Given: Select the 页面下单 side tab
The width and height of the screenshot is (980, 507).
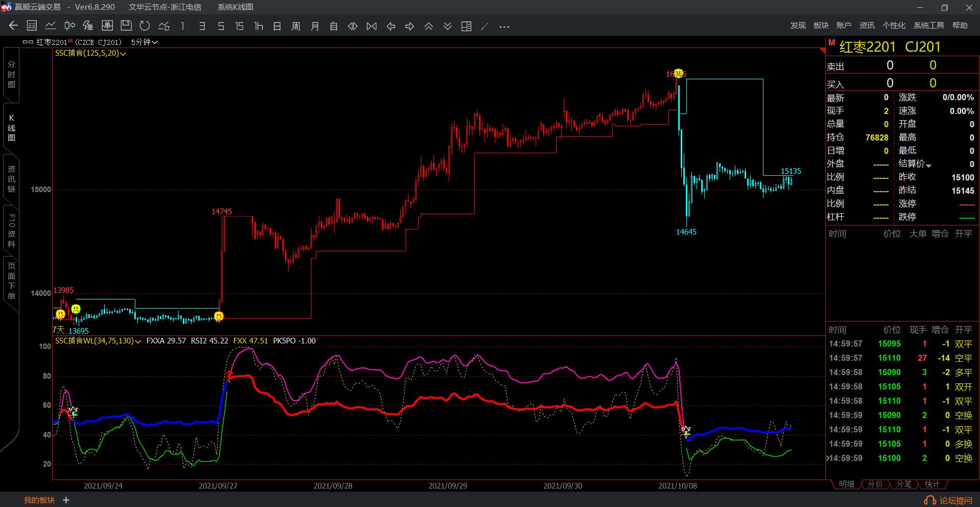Looking at the screenshot, I should pyautogui.click(x=11, y=281).
